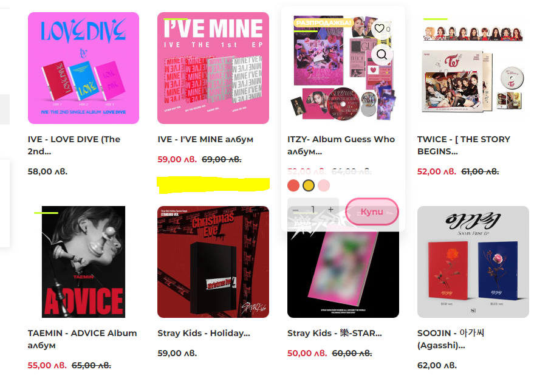551x392 pixels.
Task: Open Stray Kids - 樂-STAR product title
Action: (335, 333)
